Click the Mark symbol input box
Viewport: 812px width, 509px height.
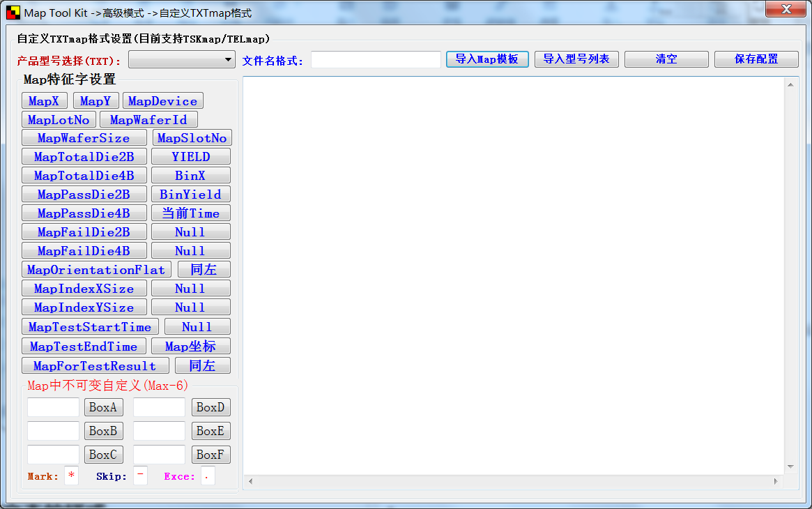click(70, 476)
